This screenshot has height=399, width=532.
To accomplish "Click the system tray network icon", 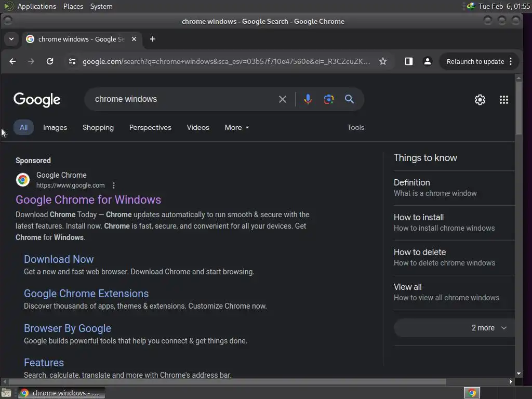I will pyautogui.click(x=471, y=6).
